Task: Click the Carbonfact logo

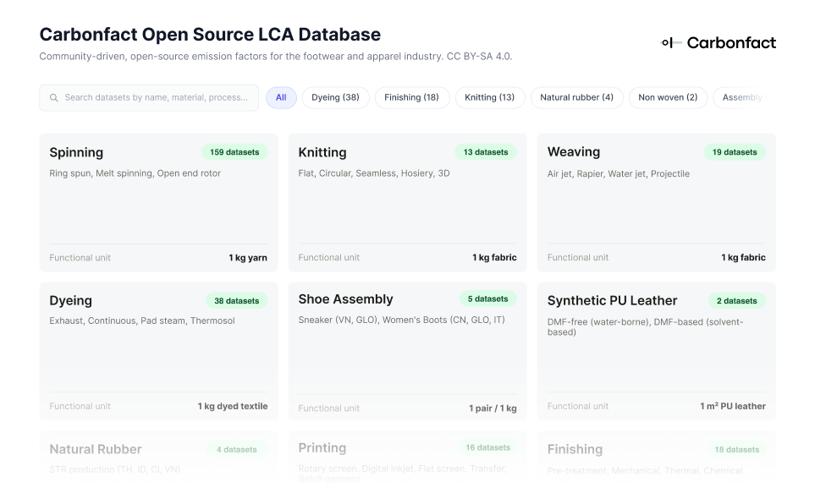Action: [x=719, y=42]
